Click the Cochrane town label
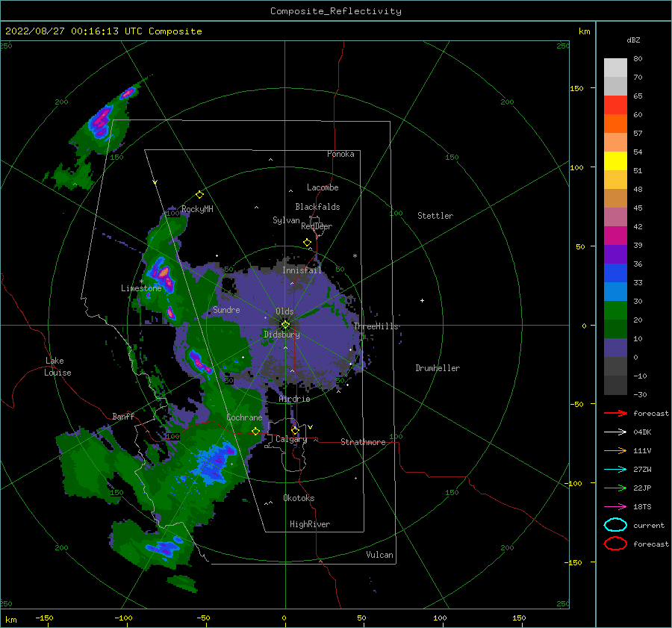The height and width of the screenshot is (628, 672). pyautogui.click(x=244, y=417)
